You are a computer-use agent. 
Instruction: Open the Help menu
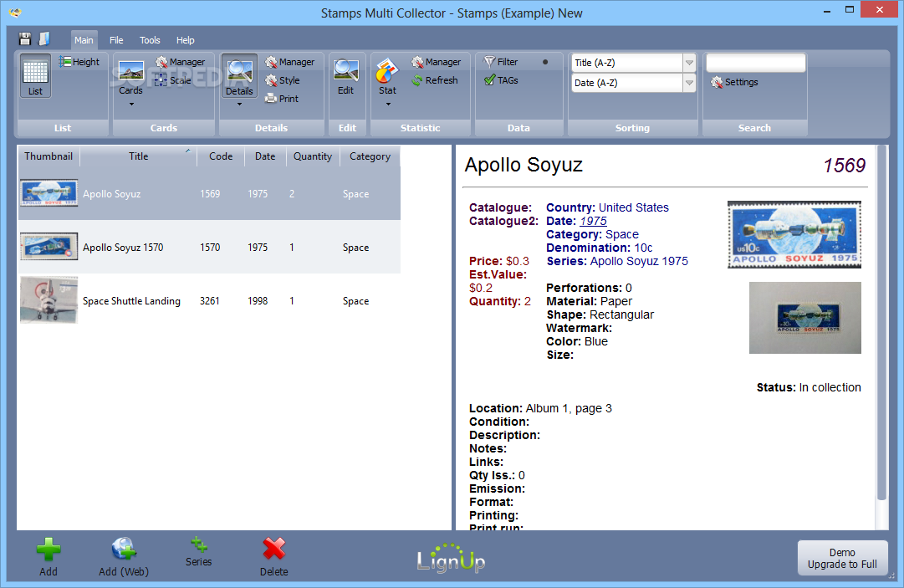pos(185,40)
